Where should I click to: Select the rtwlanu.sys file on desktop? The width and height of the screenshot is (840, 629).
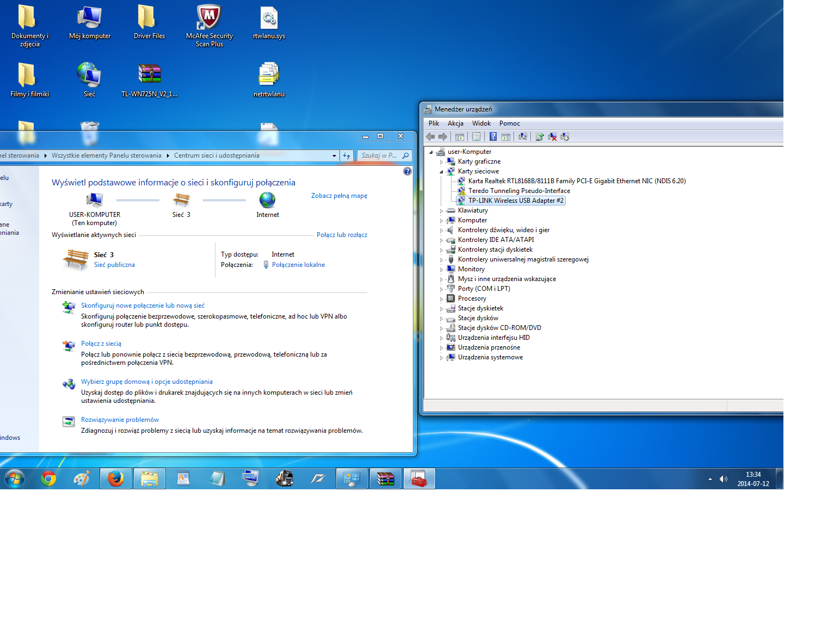(x=269, y=22)
